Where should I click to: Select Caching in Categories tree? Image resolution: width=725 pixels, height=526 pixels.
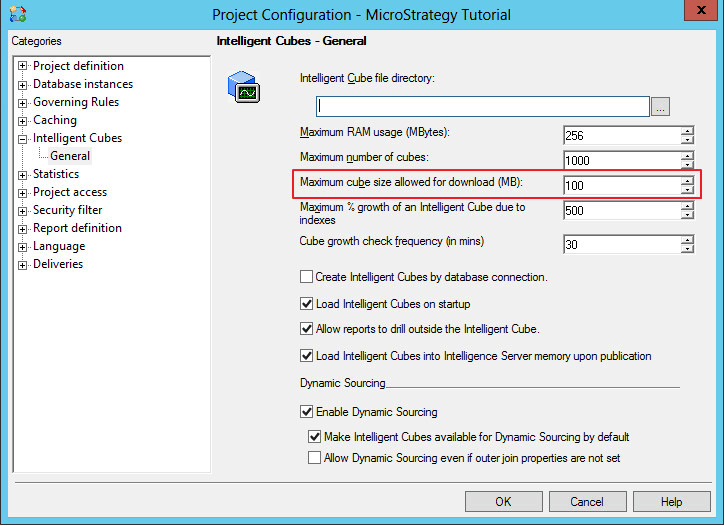(x=55, y=120)
